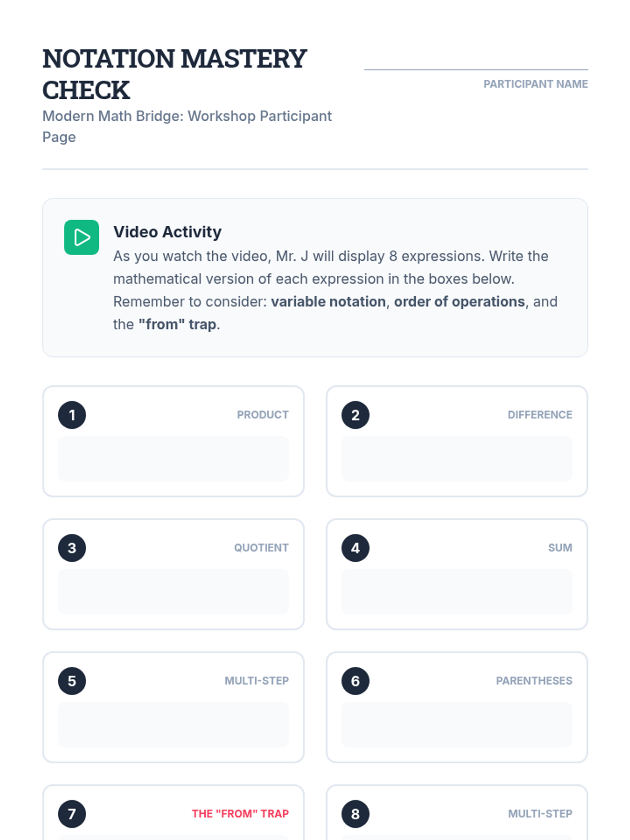Click the Sum answer box
Screen dimensions: 630x840
(x=457, y=592)
